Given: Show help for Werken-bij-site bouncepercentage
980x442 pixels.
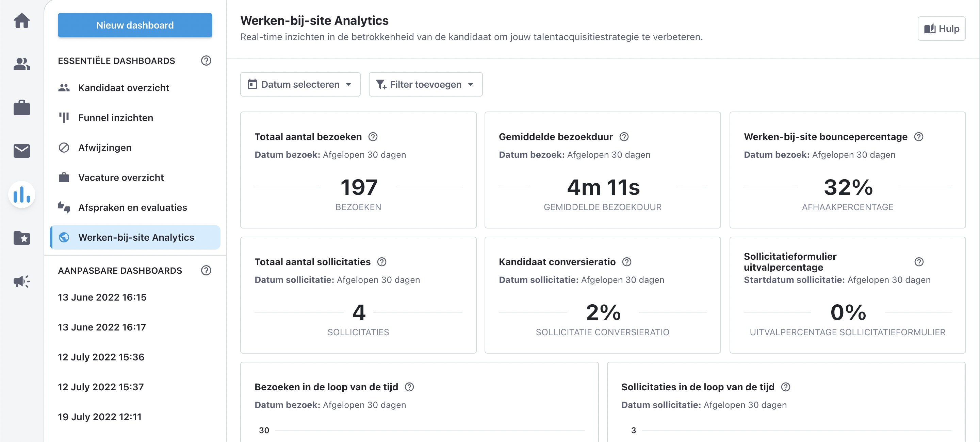Looking at the screenshot, I should 919,137.
